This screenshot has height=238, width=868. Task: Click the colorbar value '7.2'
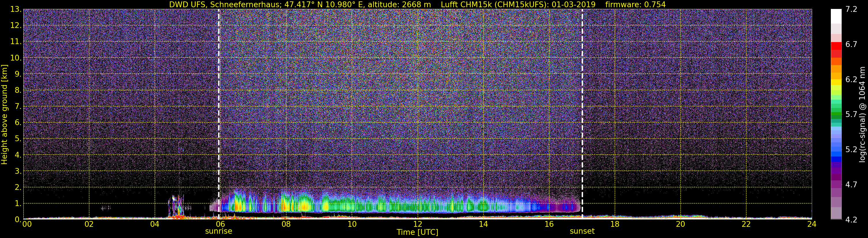point(851,10)
